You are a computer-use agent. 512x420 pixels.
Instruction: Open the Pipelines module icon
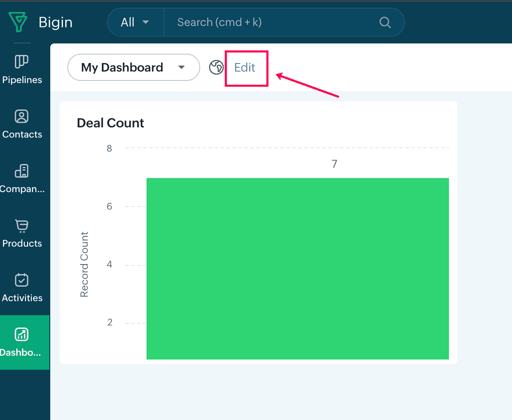pyautogui.click(x=22, y=62)
